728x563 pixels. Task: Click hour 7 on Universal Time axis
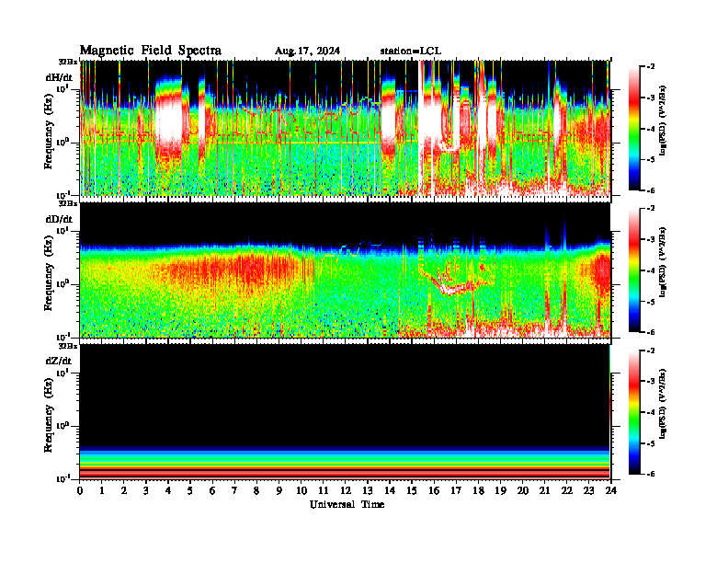tap(234, 491)
